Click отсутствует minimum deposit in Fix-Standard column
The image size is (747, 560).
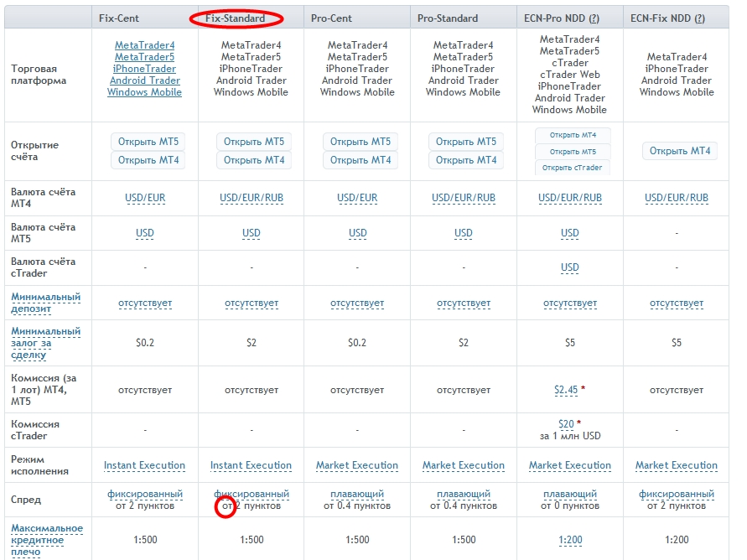tap(252, 303)
